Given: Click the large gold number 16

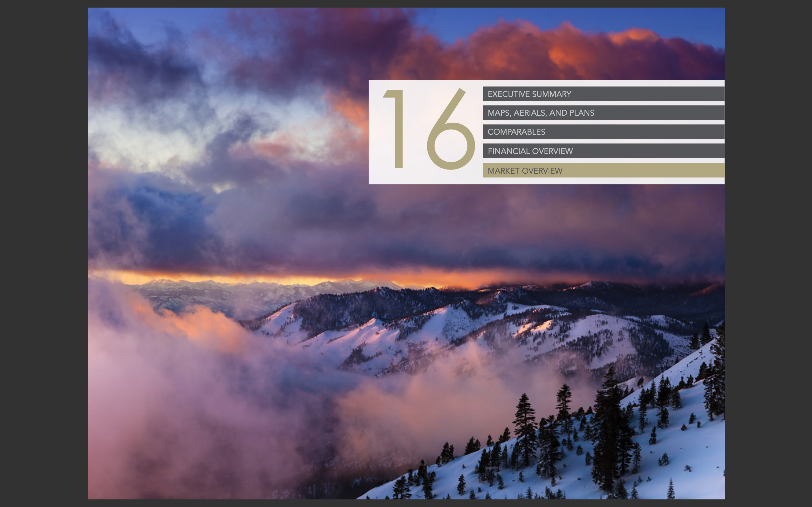Looking at the screenshot, I should point(429,129).
